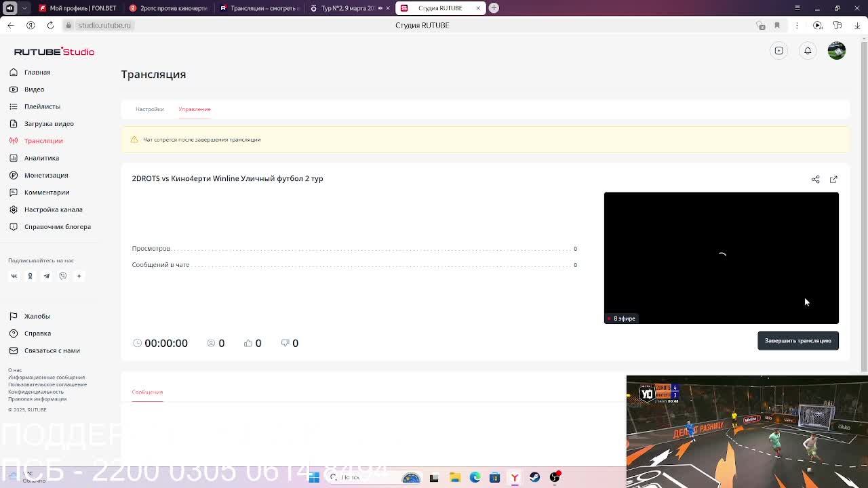Screen dimensions: 868x488
Task: Click the gear icon beside Настройка канала
Action: point(14,209)
